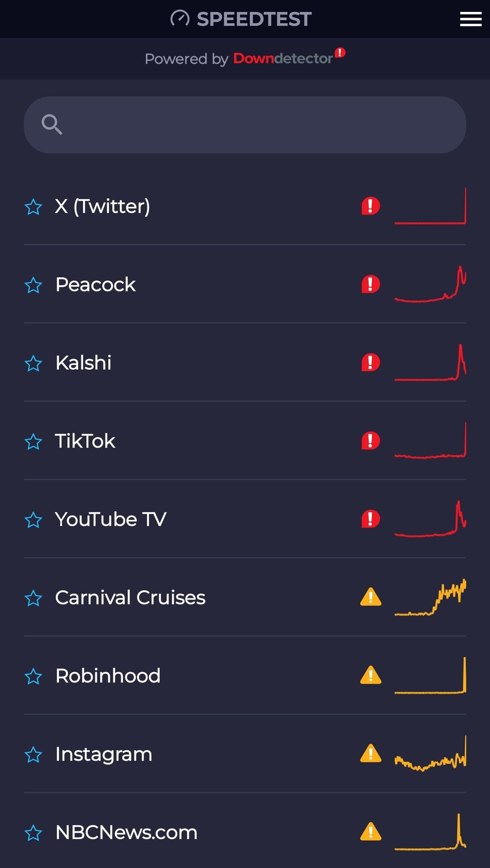Viewport: 490px width, 868px height.
Task: Click the Robinhood warning triangle icon
Action: 371,675
